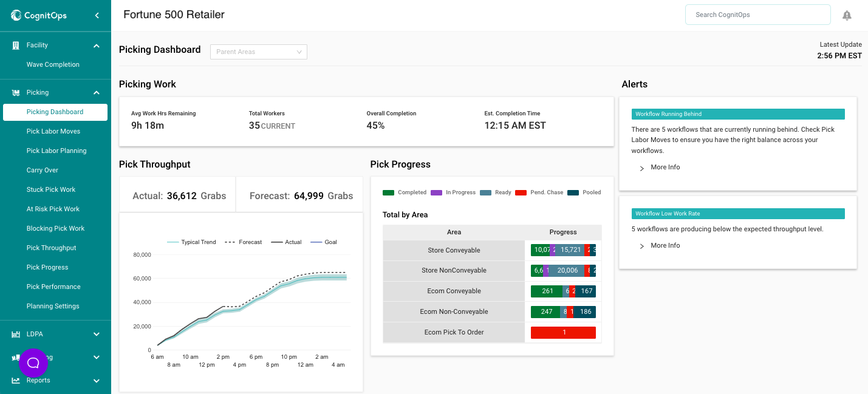The width and height of the screenshot is (868, 394).
Task: Click the Store Conveyable progress bar
Action: [563, 250]
